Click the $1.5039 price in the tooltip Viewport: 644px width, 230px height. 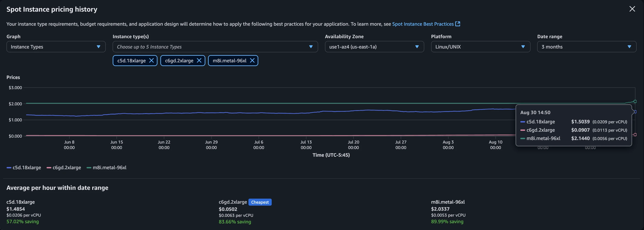(580, 122)
